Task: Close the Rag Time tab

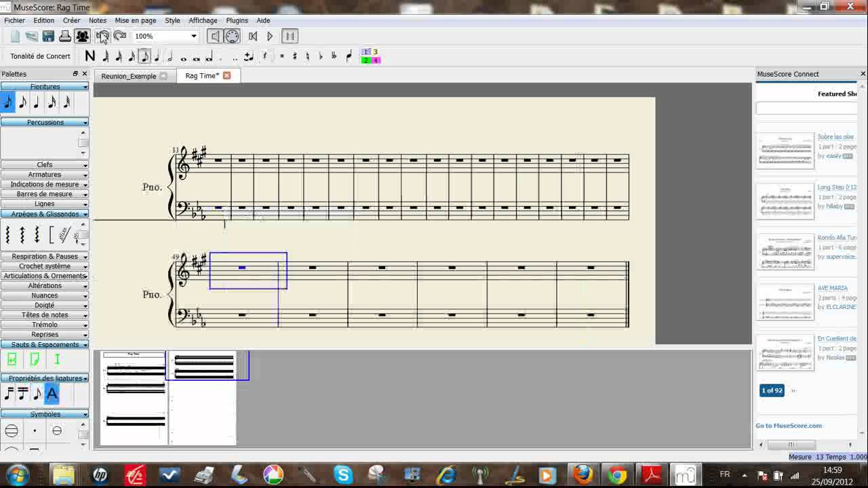Action: pyautogui.click(x=226, y=75)
